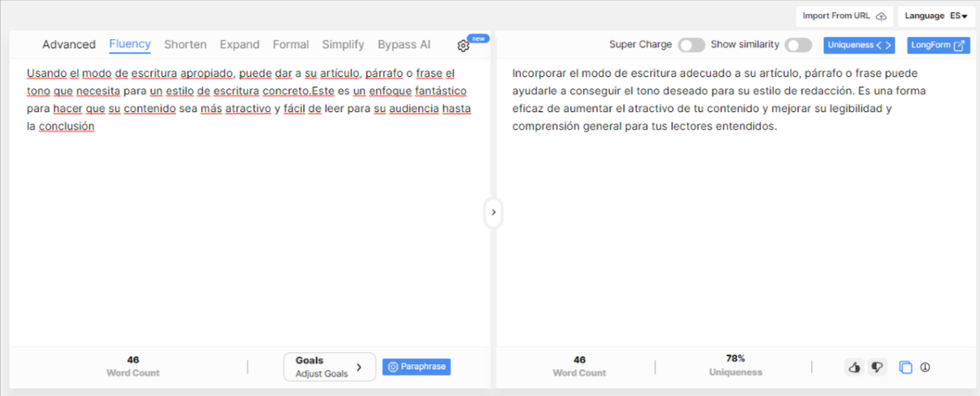The height and width of the screenshot is (396, 980).
Task: Click the Uniqueness arrows button
Action: 858,45
